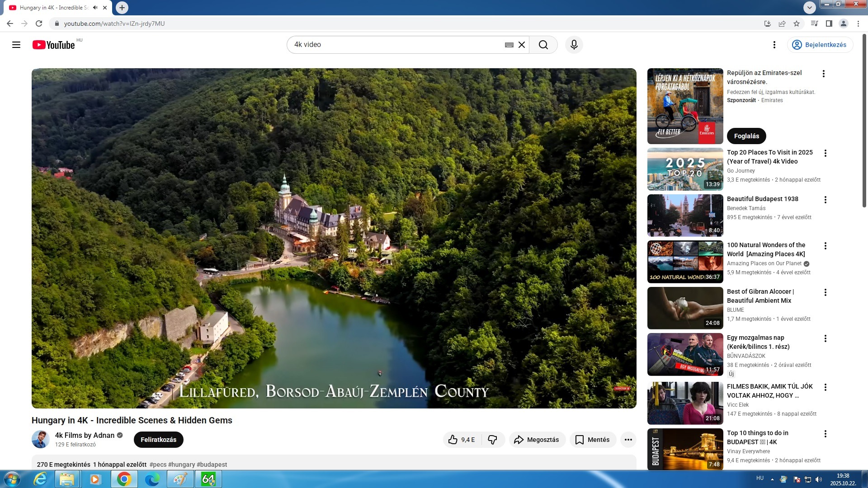The width and height of the screenshot is (868, 488).
Task: Click the search magnifier button
Action: (543, 45)
